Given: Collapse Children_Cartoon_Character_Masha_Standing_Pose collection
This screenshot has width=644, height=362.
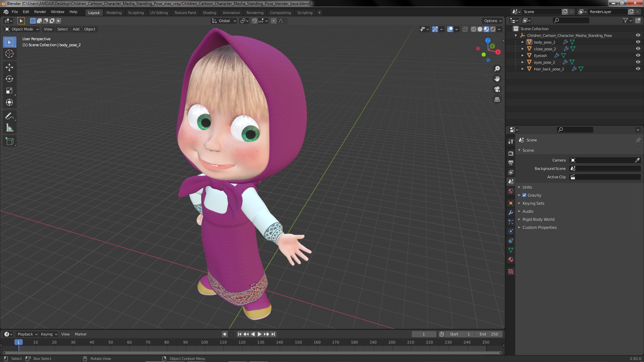Looking at the screenshot, I should click(x=516, y=36).
